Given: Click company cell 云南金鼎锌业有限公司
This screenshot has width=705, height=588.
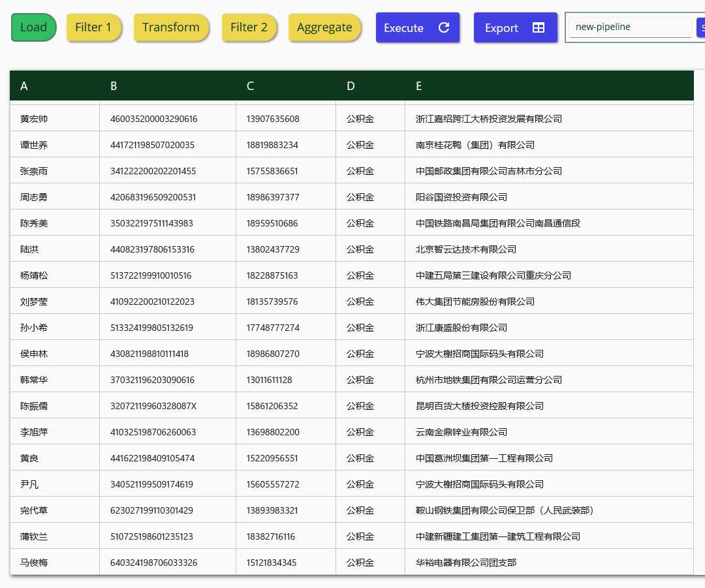Looking at the screenshot, I should coord(549,431).
